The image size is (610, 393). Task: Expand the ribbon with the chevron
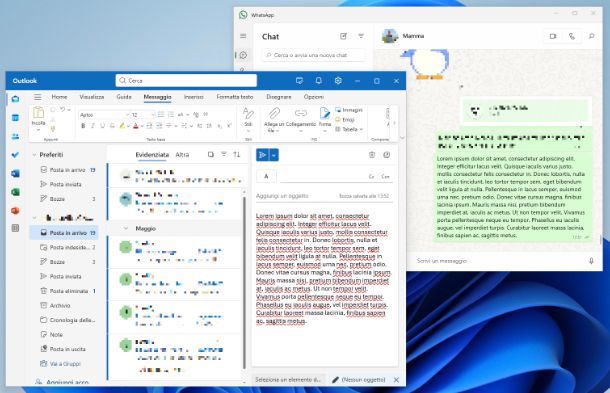click(402, 137)
